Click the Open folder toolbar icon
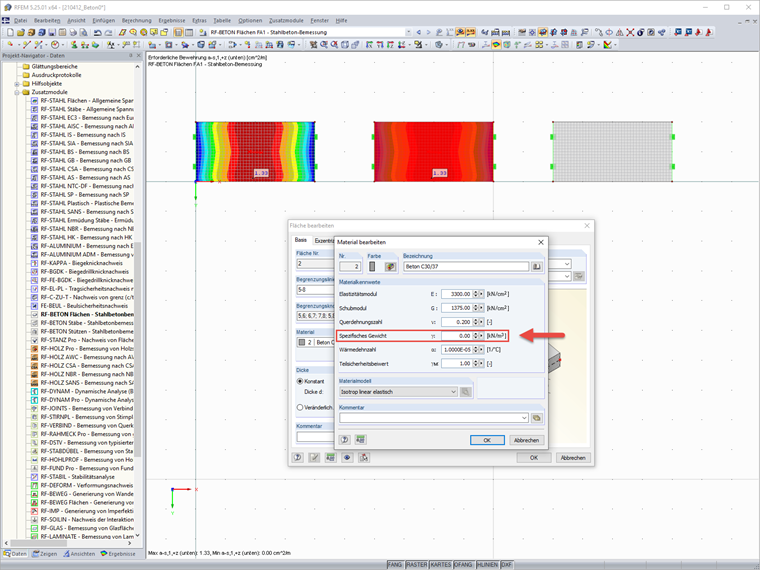 coord(20,32)
